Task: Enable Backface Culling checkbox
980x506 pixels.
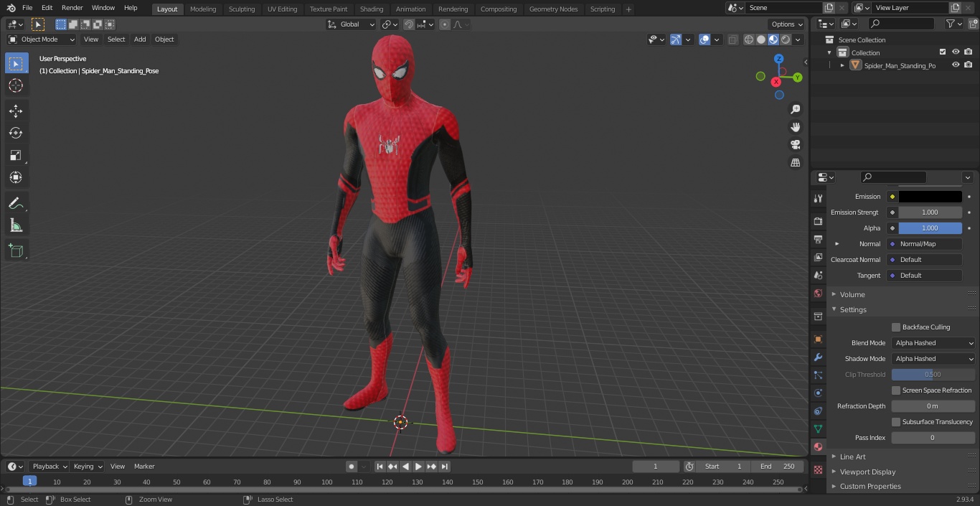Action: [896, 327]
